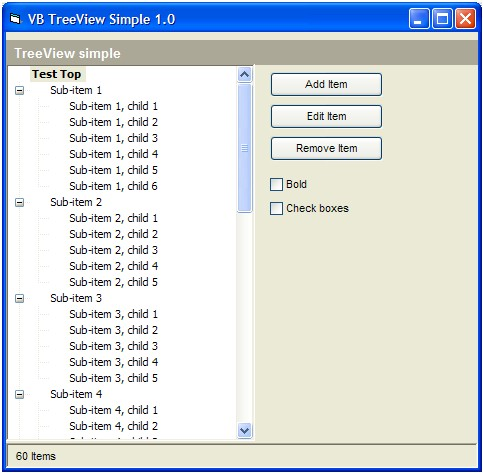This screenshot has width=483, height=473.
Task: Enable the Bold checkbox
Action: pos(276,184)
